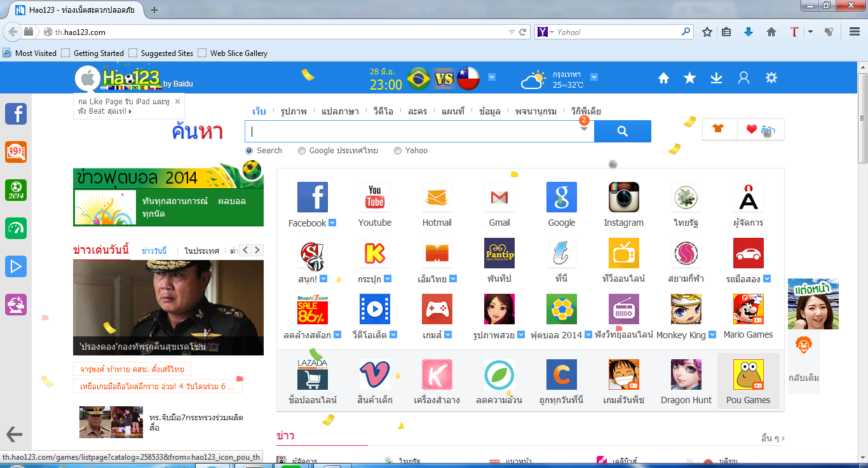The width and height of the screenshot is (868, 468).
Task: Click the general's news photo thumbnail
Action: click(168, 307)
